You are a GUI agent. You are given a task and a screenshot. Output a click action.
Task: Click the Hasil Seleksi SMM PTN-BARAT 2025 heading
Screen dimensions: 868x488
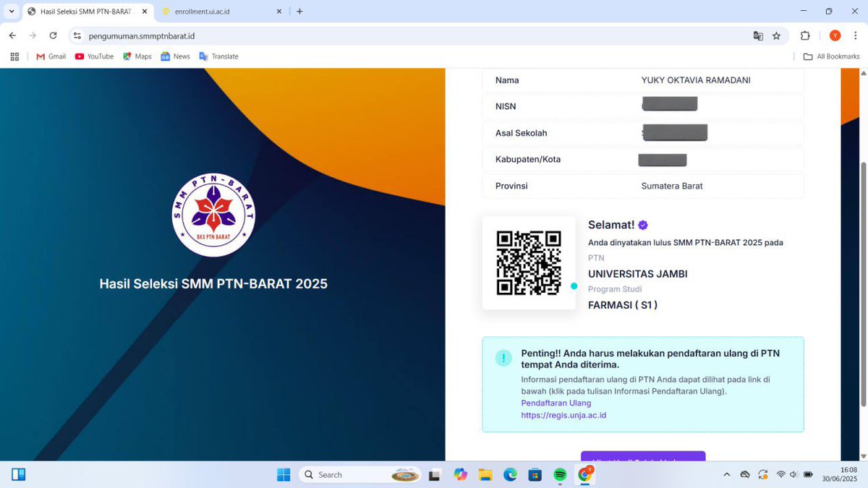pyautogui.click(x=213, y=284)
